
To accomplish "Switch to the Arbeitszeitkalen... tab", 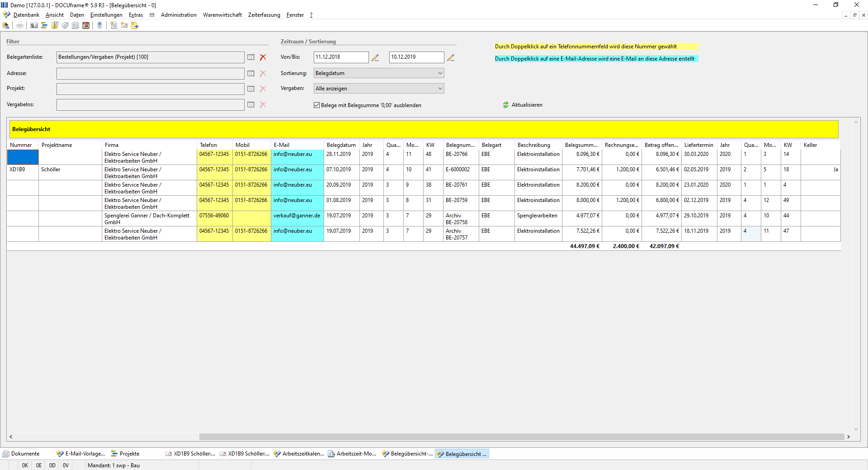I will coord(299,454).
